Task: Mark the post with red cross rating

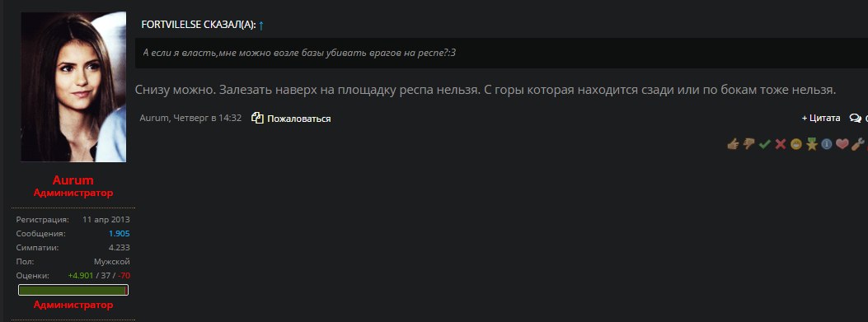Action: click(x=781, y=144)
